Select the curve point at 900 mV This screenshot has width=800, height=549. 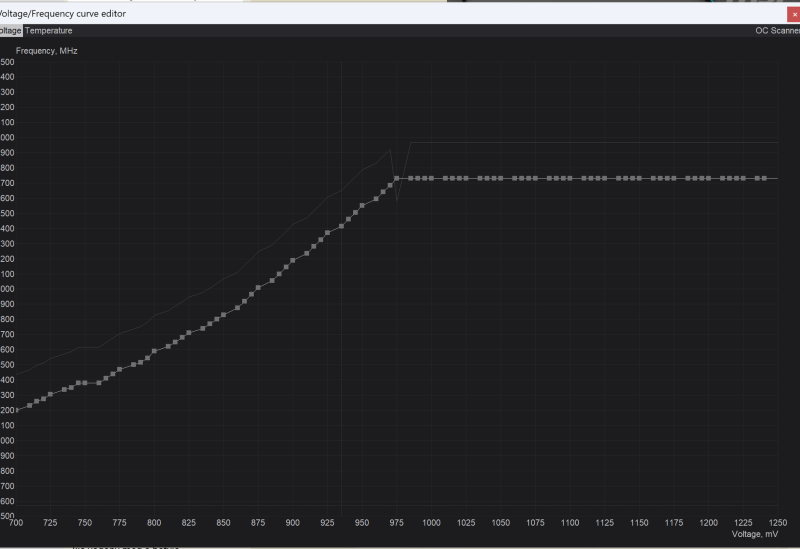tap(293, 260)
